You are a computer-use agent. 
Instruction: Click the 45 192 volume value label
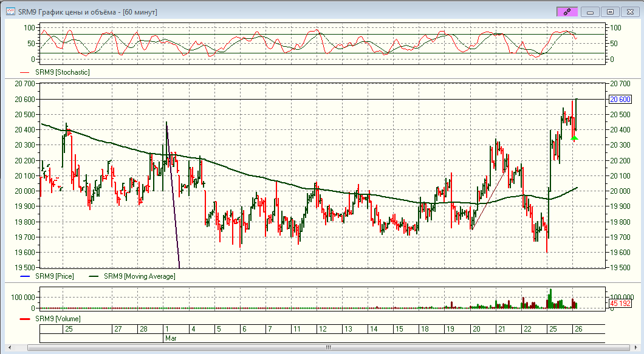pos(620,303)
